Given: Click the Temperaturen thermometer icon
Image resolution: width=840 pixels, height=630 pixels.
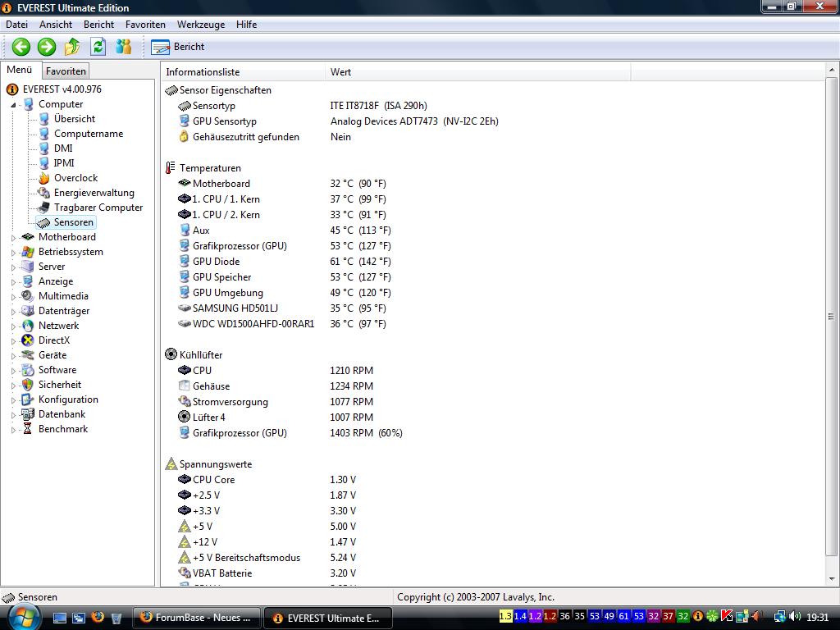Looking at the screenshot, I should tap(171, 167).
